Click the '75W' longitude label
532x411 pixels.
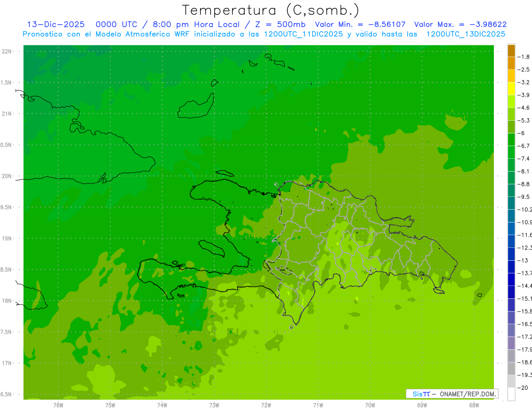[110, 405]
